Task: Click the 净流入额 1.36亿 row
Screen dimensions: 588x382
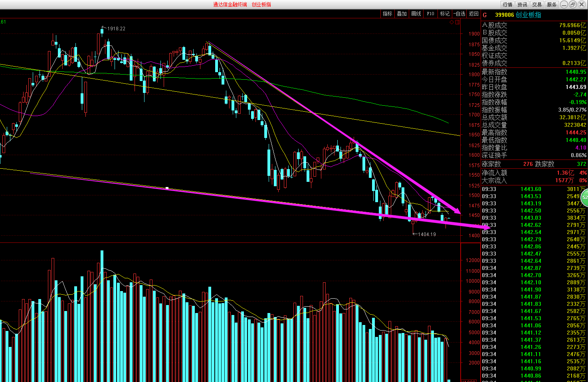Action: [x=534, y=173]
